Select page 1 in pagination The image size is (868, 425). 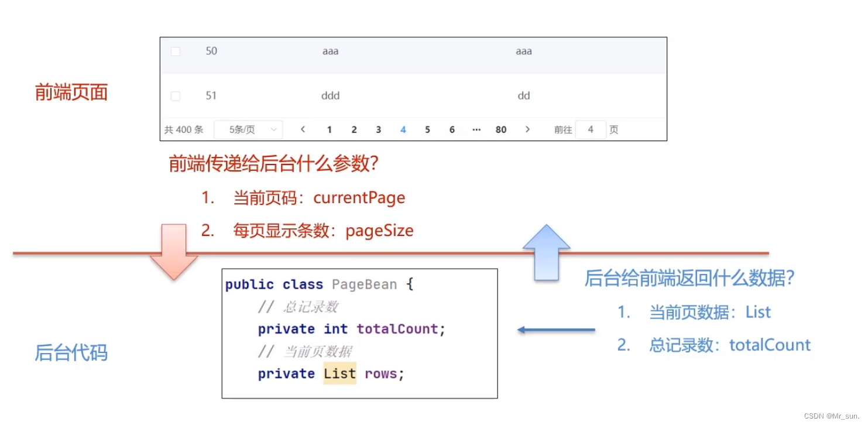click(x=330, y=130)
